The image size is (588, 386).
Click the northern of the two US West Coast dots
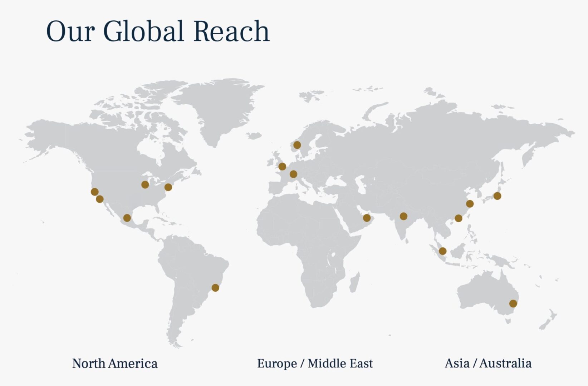(x=94, y=192)
